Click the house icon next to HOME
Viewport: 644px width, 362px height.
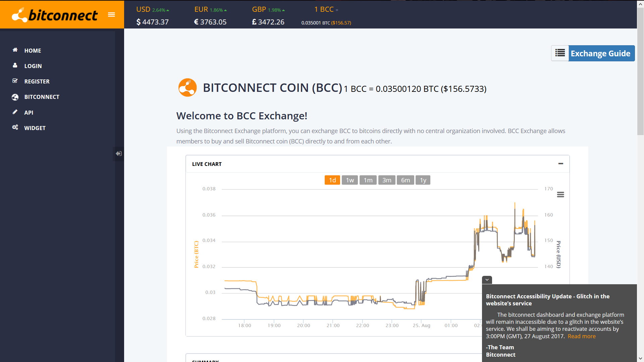pyautogui.click(x=15, y=50)
